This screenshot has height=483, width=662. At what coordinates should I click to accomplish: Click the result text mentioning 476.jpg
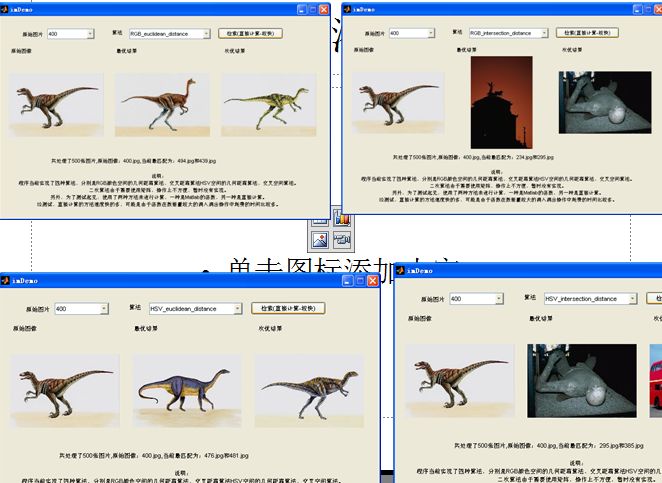pyautogui.click(x=154, y=456)
